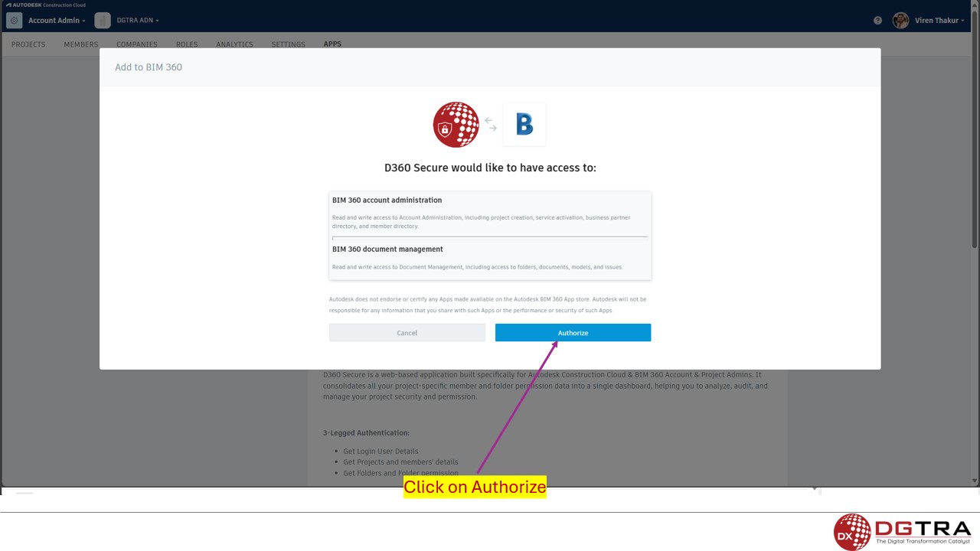The image size is (980, 551).
Task: Click the Autodesk Construction Cloud logo text
Action: [x=44, y=5]
